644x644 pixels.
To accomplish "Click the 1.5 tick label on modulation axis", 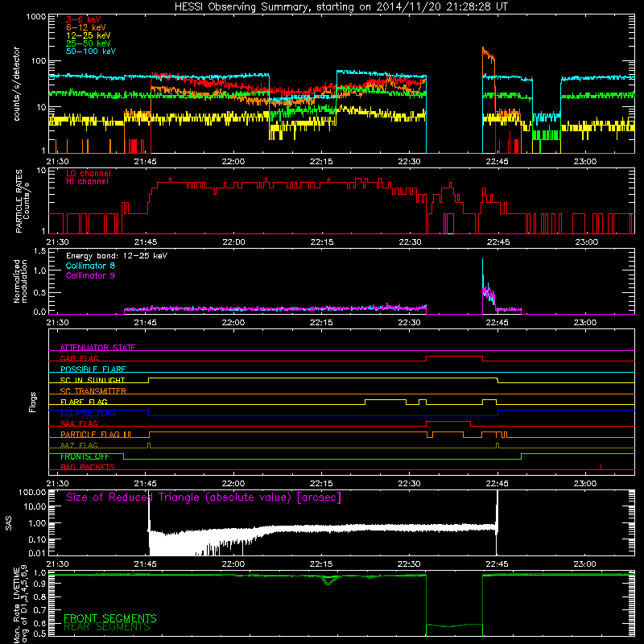I will coord(39,251).
